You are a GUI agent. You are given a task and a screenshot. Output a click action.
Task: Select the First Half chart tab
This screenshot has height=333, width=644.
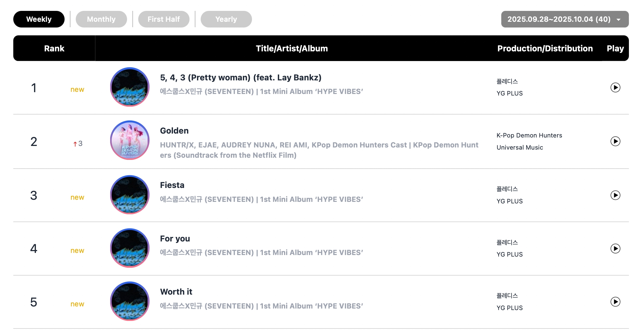tap(164, 19)
